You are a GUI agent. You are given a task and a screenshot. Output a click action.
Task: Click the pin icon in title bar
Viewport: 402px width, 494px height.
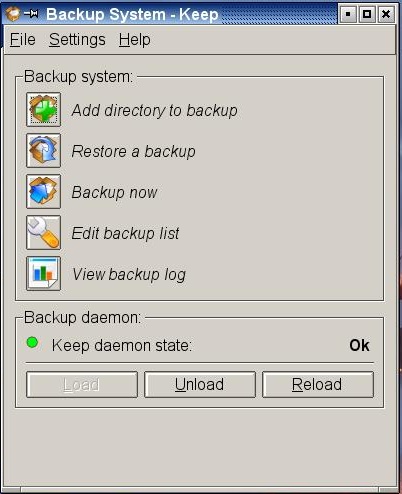click(x=31, y=14)
